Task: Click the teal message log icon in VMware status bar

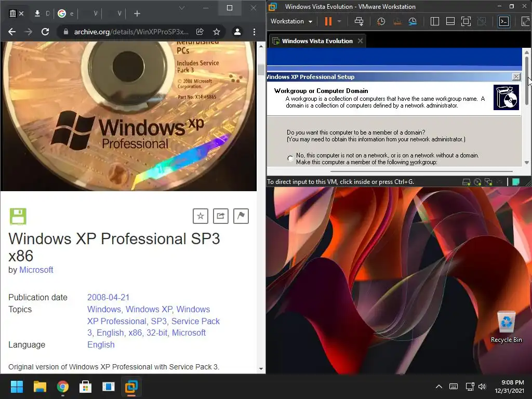Action: coord(516,182)
